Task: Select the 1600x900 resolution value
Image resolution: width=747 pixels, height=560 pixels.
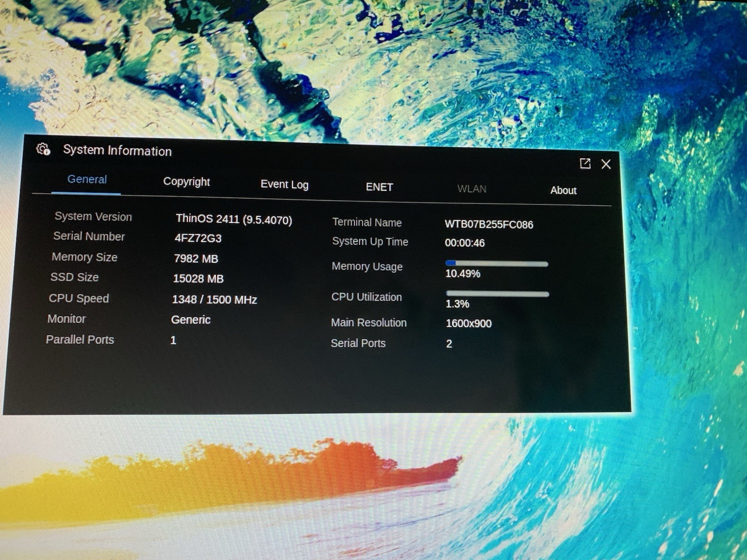Action: pos(469,323)
